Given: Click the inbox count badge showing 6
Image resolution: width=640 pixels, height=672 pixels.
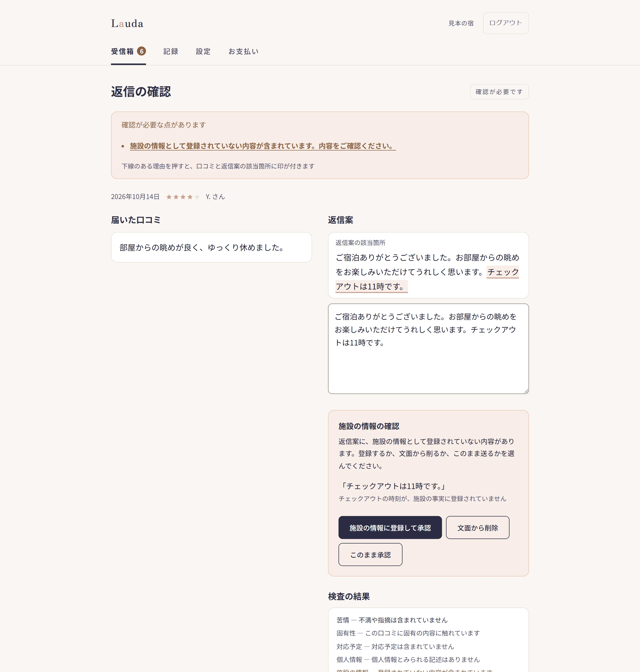Looking at the screenshot, I should click(x=141, y=51).
